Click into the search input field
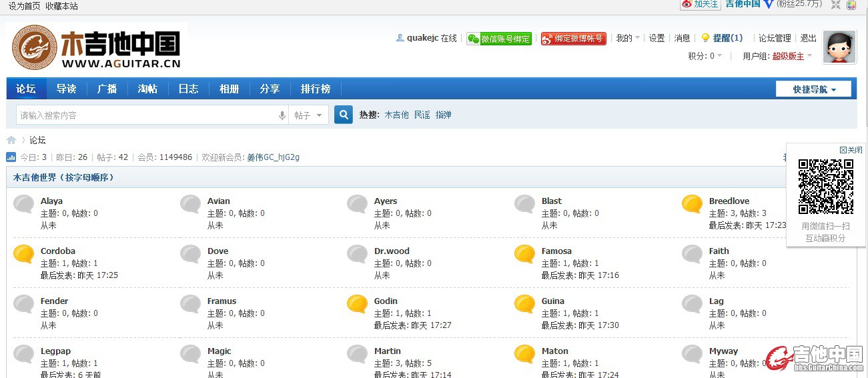This screenshot has width=868, height=378. [147, 115]
